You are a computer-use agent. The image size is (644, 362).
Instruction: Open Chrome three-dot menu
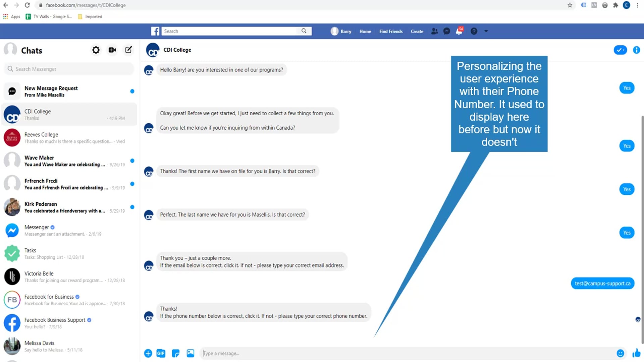click(637, 5)
